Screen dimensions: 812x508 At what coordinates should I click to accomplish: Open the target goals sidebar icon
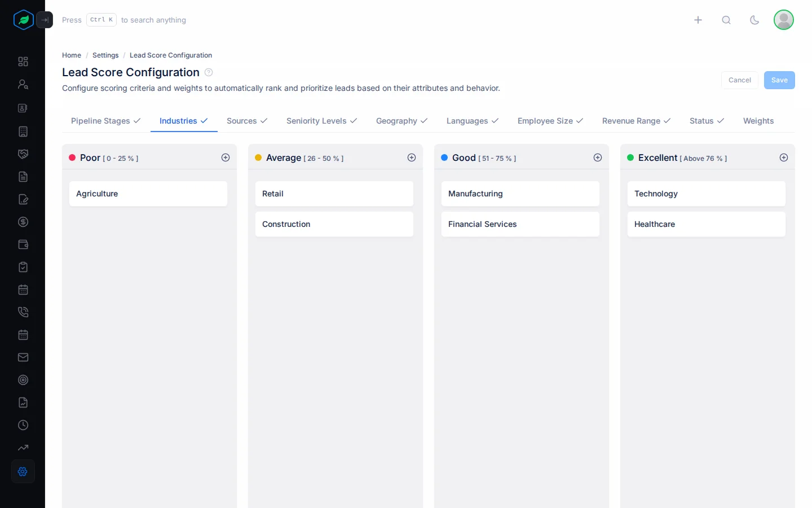(23, 380)
